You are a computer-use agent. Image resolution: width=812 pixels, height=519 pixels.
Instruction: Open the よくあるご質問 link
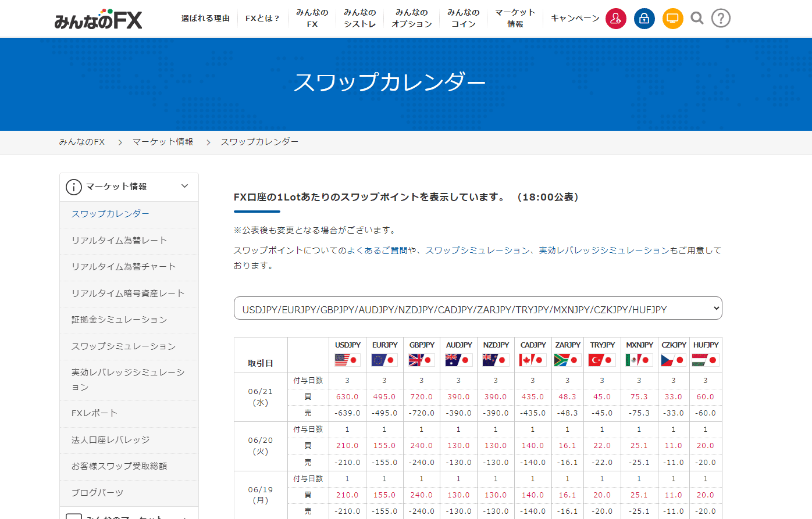pyautogui.click(x=377, y=250)
